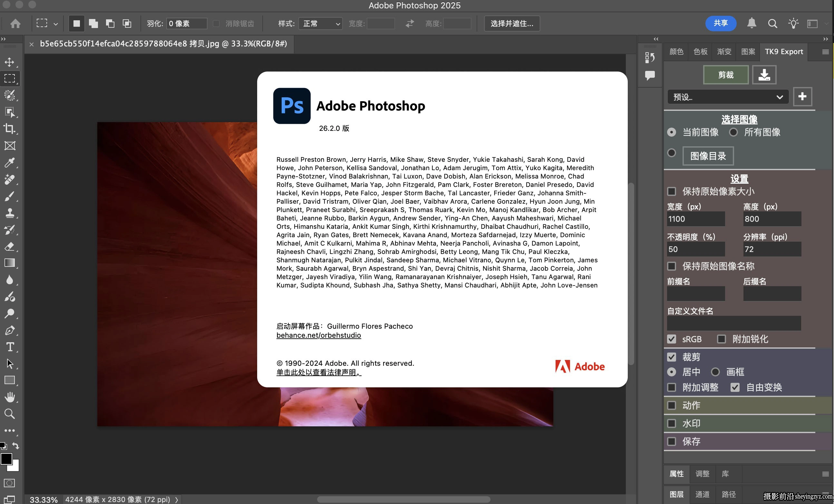Open the 样式 正常 dropdown

point(320,23)
